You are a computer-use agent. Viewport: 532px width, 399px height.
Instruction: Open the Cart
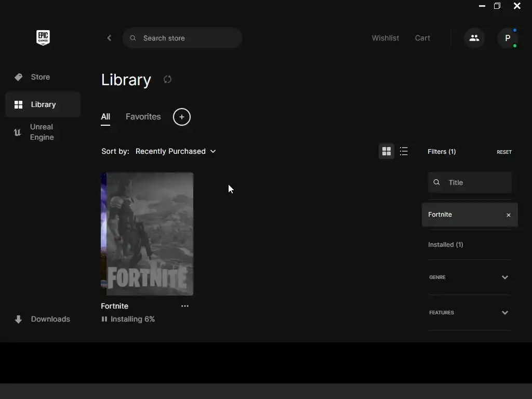point(422,38)
